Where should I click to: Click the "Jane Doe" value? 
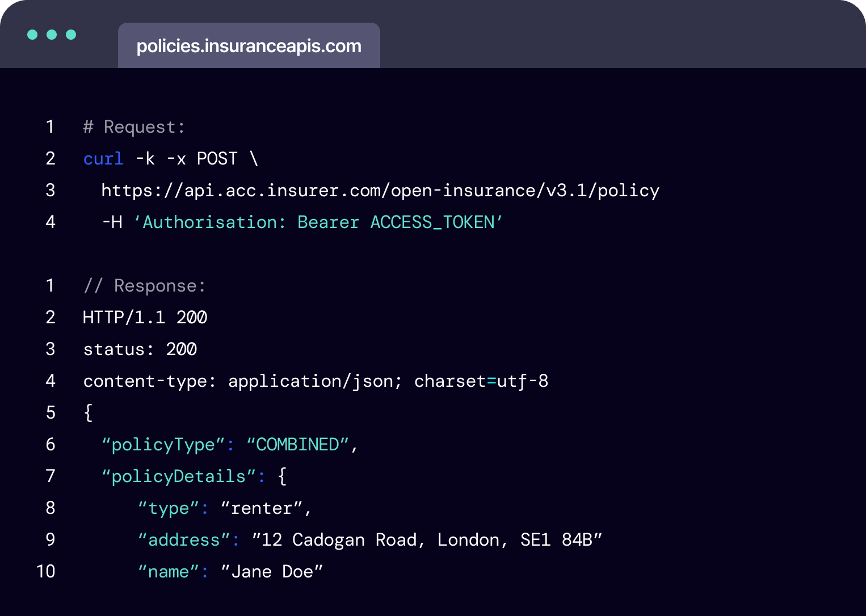pos(272,572)
